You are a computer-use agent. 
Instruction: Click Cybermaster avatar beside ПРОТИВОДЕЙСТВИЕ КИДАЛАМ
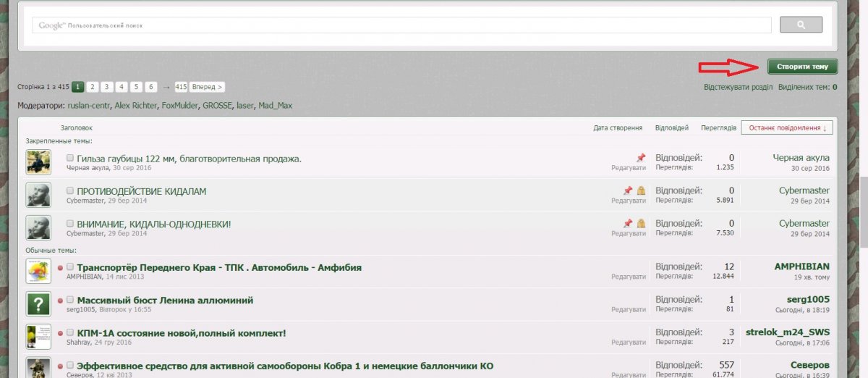coord(38,195)
